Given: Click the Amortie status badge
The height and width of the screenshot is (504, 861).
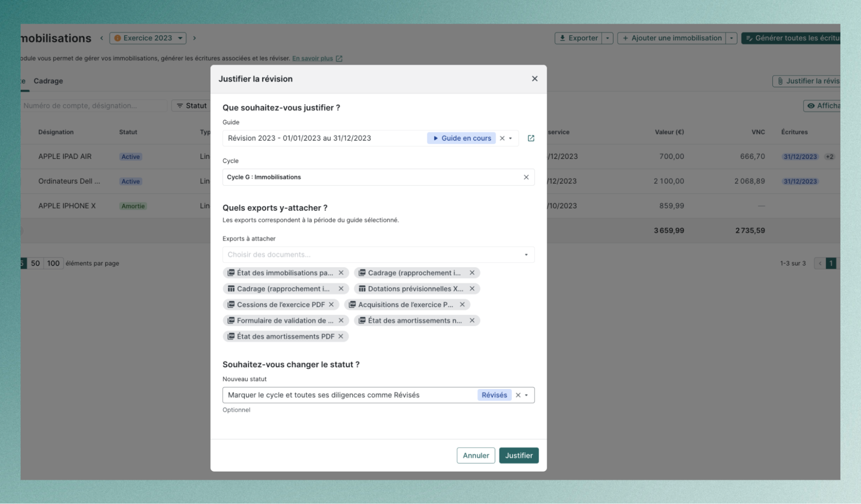Looking at the screenshot, I should click(x=133, y=206).
